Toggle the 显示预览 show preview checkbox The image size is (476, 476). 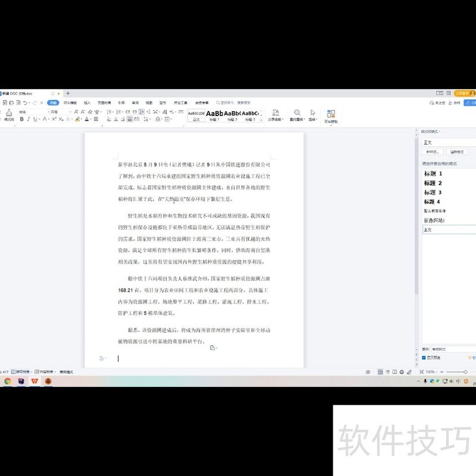coord(424,358)
